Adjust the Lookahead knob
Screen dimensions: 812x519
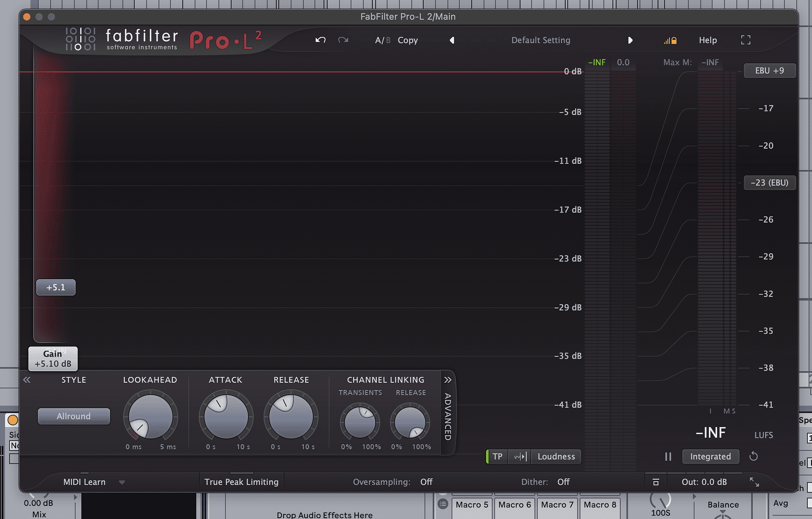pyautogui.click(x=150, y=416)
